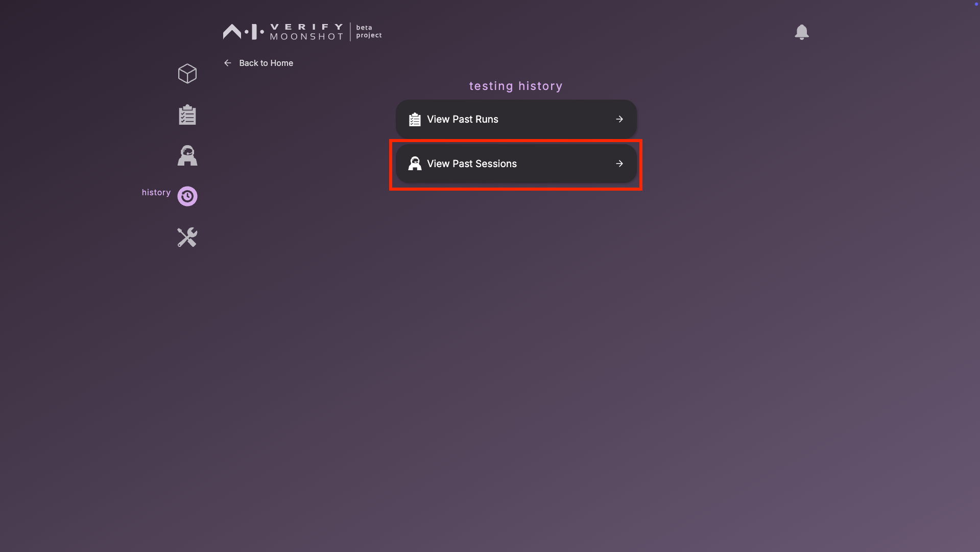This screenshot has width=980, height=552.
Task: Open the red teaming astronaut sidebar icon
Action: (187, 155)
